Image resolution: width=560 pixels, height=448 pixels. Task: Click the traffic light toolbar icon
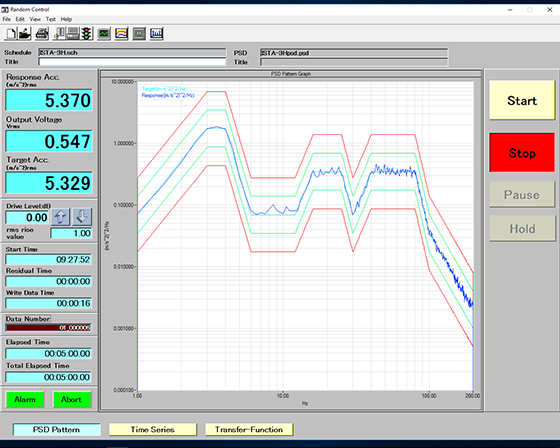click(86, 34)
